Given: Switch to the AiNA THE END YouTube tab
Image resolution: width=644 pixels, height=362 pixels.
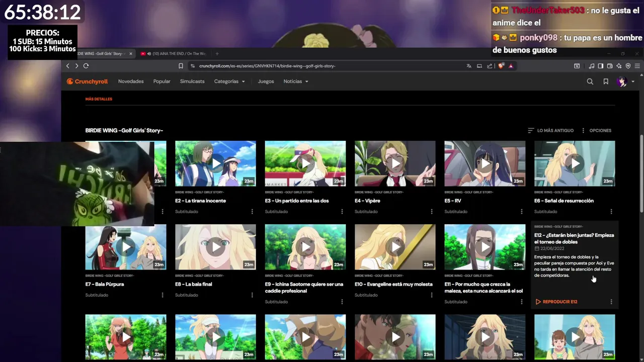Looking at the screenshot, I should [173, 54].
